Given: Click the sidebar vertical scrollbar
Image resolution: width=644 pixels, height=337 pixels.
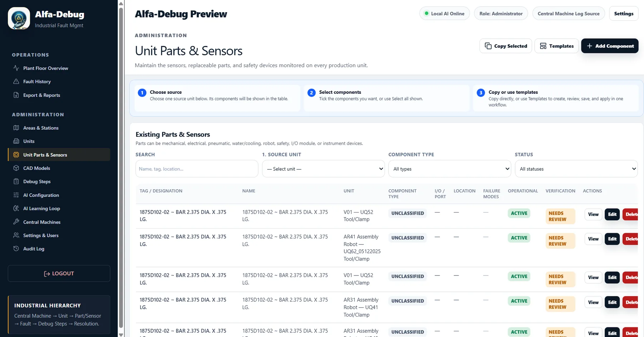Looking at the screenshot, I should coord(121,168).
